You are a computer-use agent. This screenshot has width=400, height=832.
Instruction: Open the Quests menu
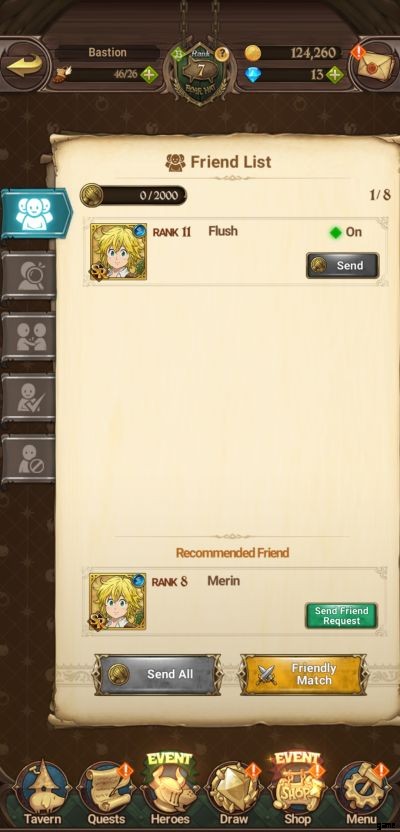[x=106, y=793]
